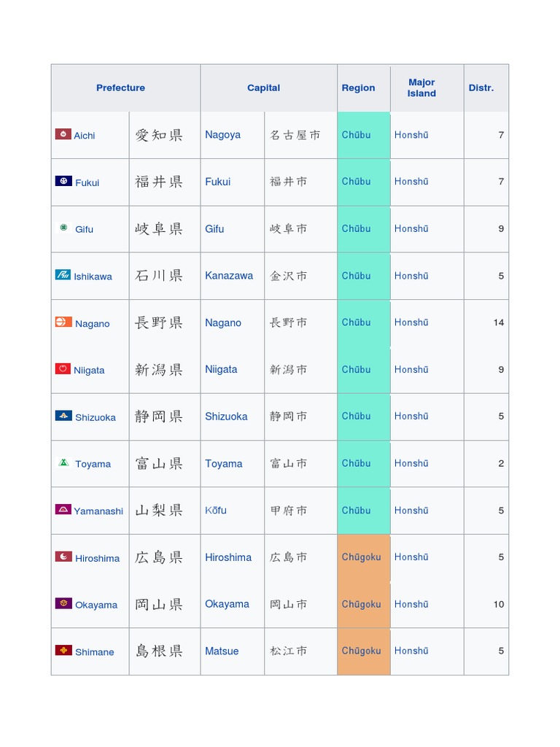The image size is (560, 747).
Task: Open the Toyama capital city link
Action: coord(223,463)
